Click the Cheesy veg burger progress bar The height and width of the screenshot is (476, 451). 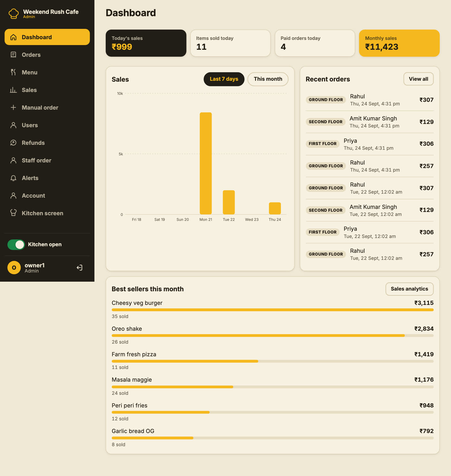(x=273, y=310)
